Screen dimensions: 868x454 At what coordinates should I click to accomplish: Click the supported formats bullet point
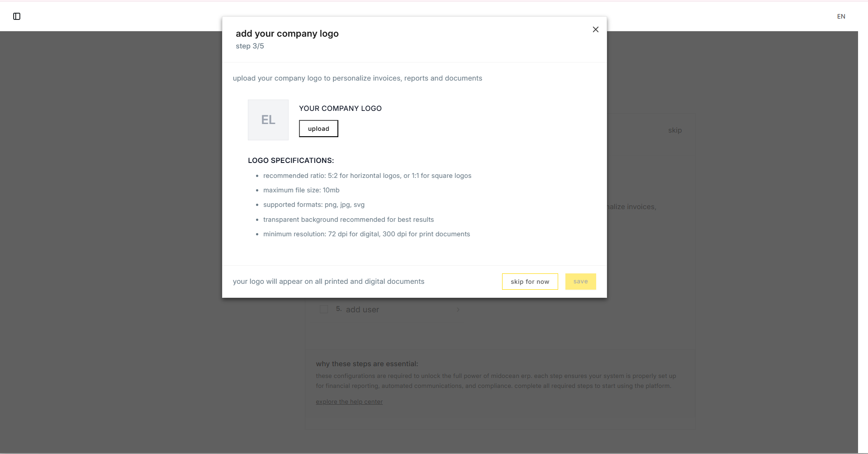click(x=313, y=205)
